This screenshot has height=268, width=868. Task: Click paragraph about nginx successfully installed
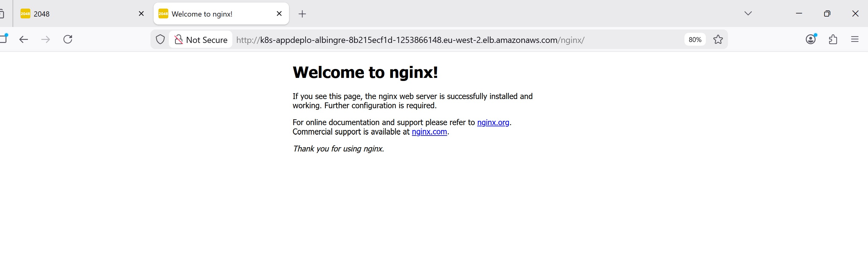click(x=413, y=101)
